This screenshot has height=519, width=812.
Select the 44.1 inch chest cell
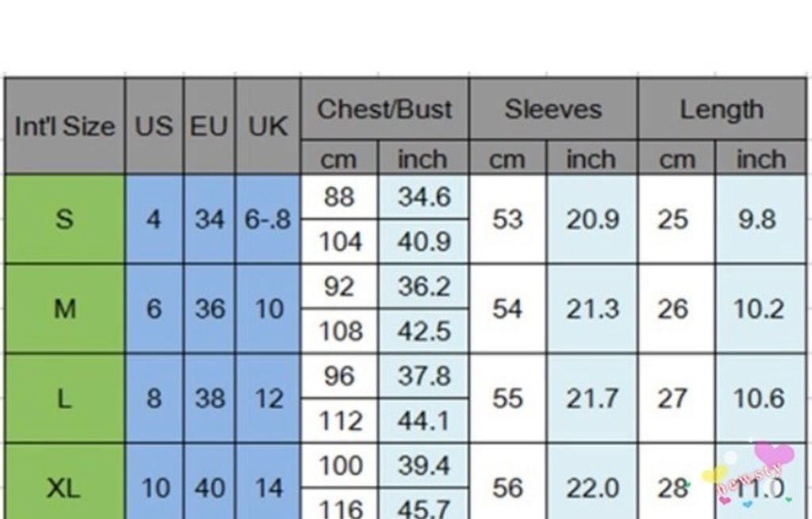point(423,421)
